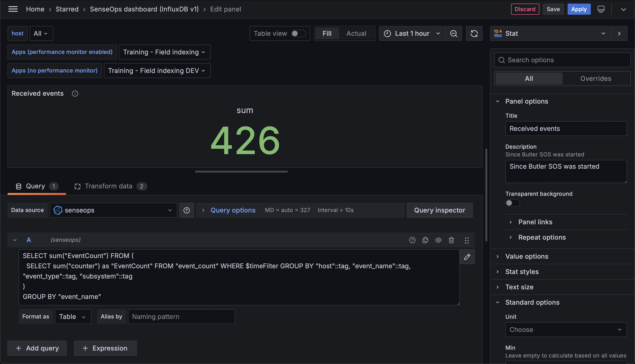Click the Received events panel info icon

pyautogui.click(x=75, y=94)
